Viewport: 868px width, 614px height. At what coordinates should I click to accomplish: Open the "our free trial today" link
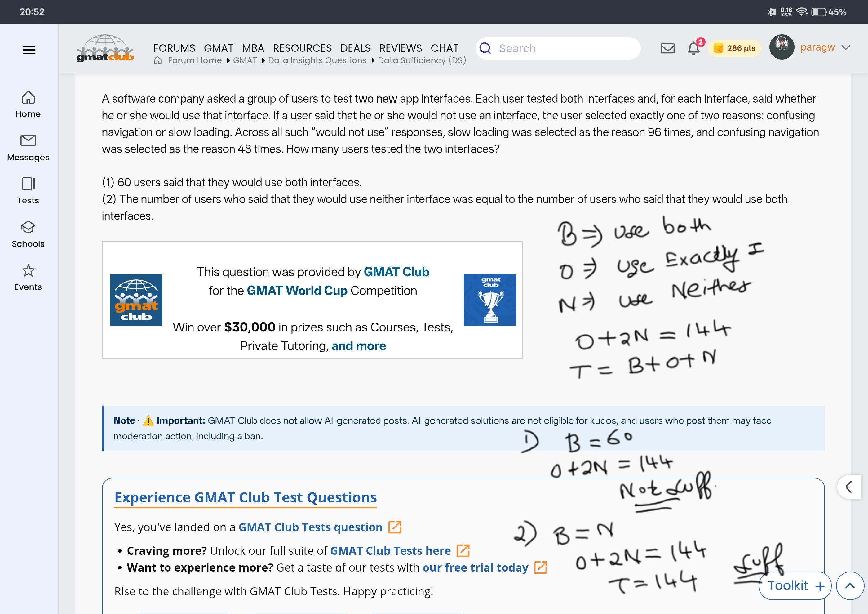(475, 567)
